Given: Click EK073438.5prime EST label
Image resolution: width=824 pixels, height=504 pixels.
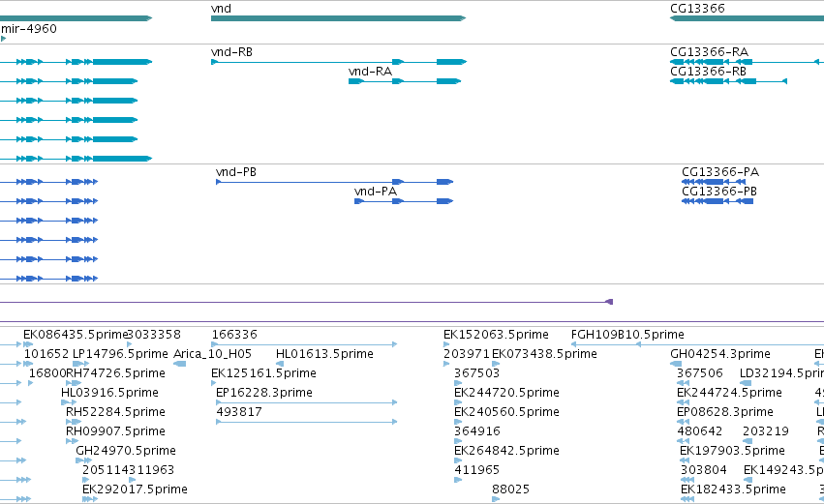Looking at the screenshot, I should pyautogui.click(x=544, y=354).
